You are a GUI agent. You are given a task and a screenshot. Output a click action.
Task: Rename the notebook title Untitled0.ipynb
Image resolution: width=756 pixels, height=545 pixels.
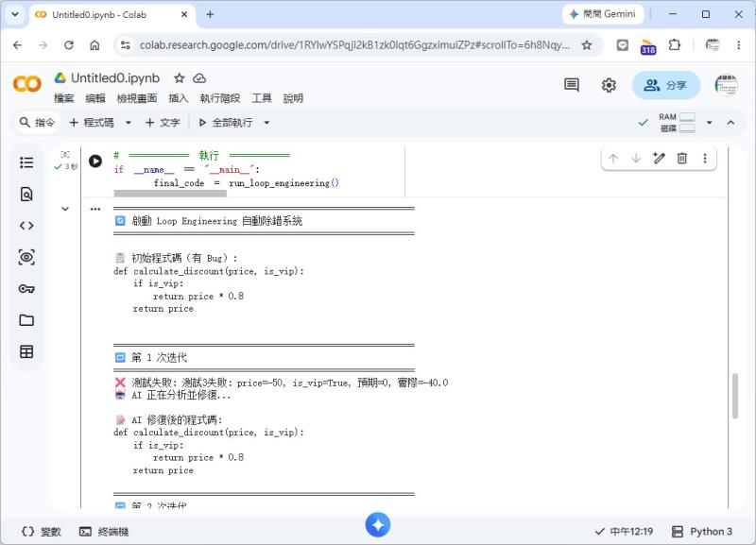[115, 78]
